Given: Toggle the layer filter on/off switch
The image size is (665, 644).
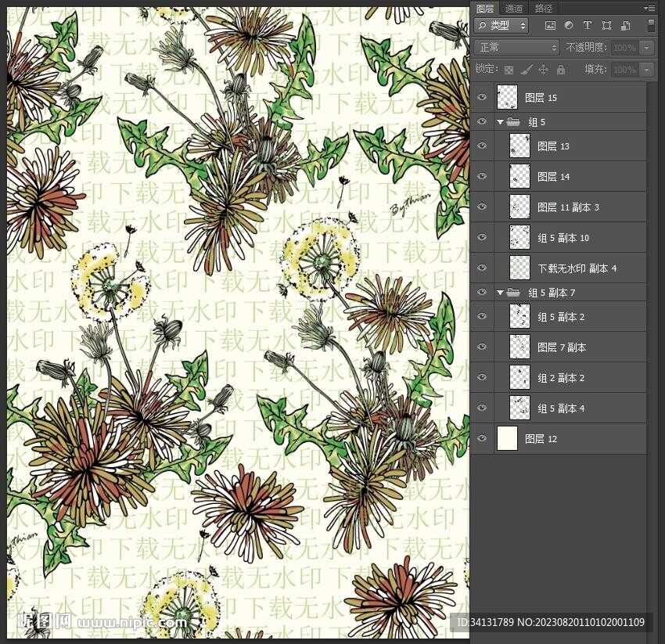Looking at the screenshot, I should [651, 26].
